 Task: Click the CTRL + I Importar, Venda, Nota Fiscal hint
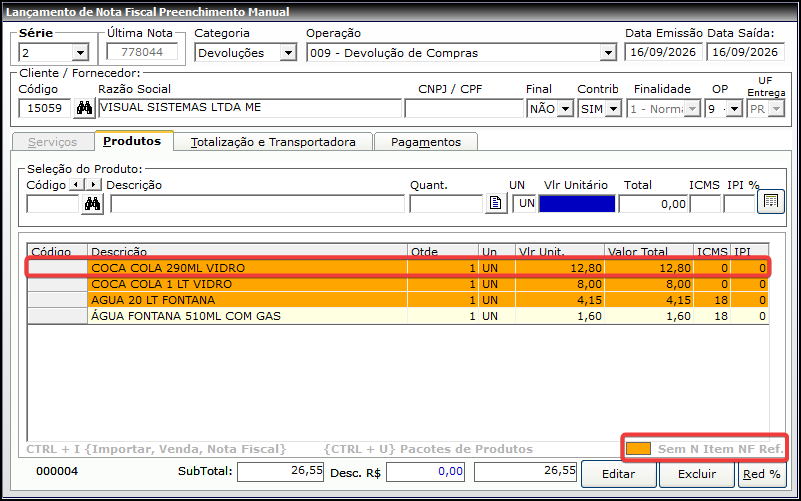coord(156,449)
